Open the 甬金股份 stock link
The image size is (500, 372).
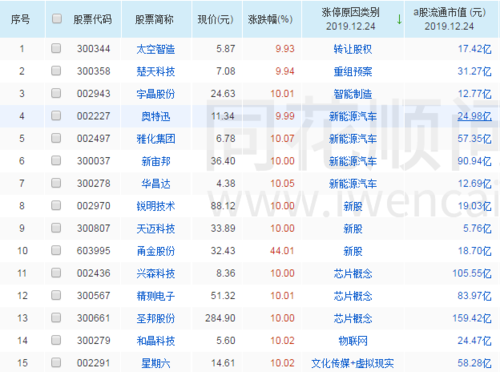coord(156,251)
